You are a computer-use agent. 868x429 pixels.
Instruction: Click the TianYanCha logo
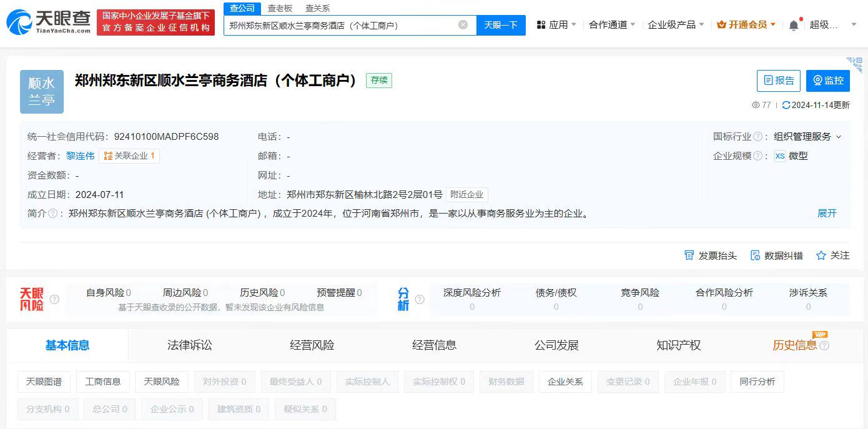point(48,22)
